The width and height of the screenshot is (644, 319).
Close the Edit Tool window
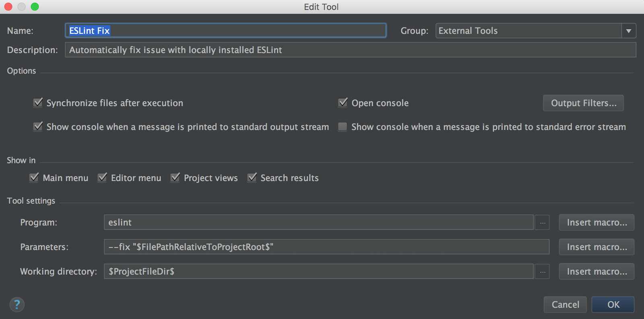(8, 7)
